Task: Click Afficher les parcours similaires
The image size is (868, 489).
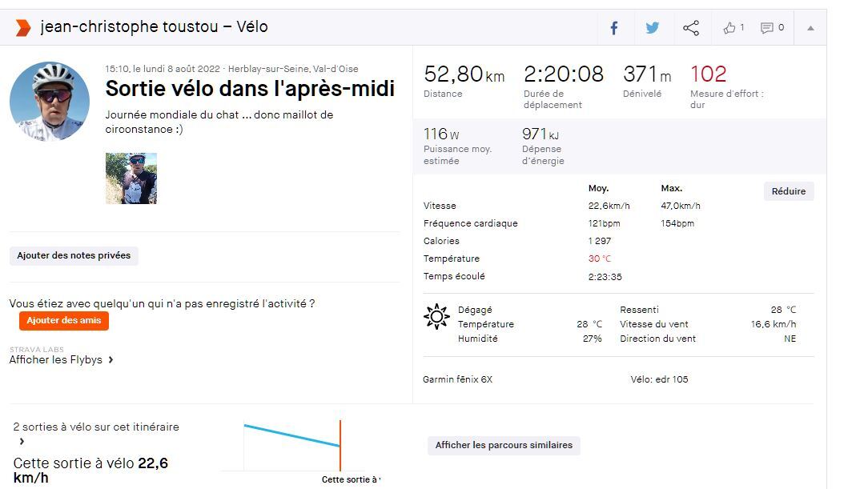Action: click(504, 445)
